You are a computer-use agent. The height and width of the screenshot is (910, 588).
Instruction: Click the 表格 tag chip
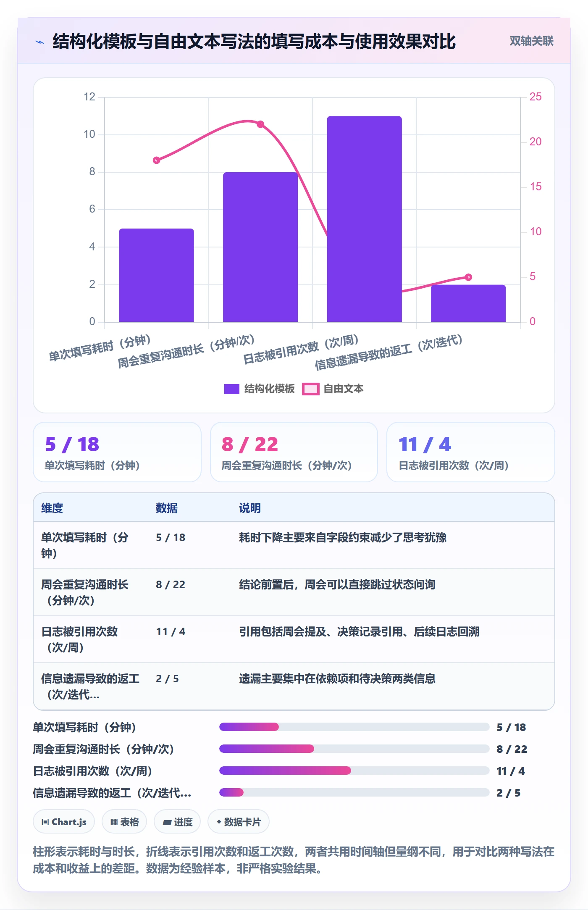124,822
